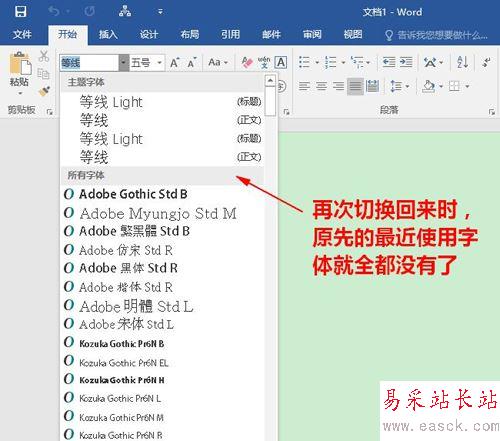This screenshot has height=441, width=500.
Task: Open the phonetic guide wén icon
Action: coord(264,62)
